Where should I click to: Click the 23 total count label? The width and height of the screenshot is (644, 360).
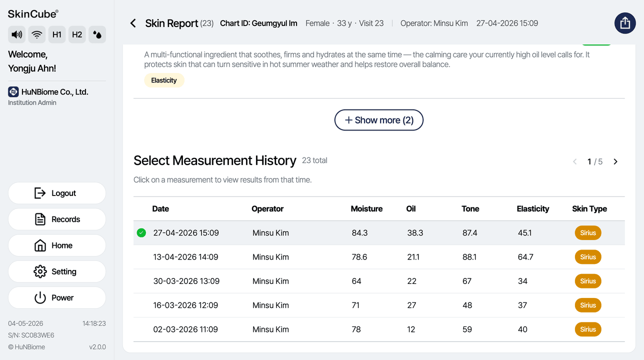pyautogui.click(x=314, y=160)
